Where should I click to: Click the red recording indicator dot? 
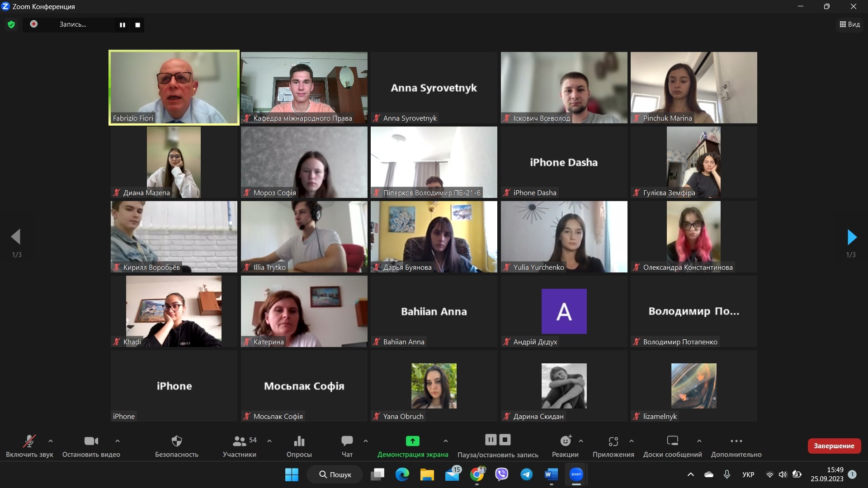click(x=34, y=24)
